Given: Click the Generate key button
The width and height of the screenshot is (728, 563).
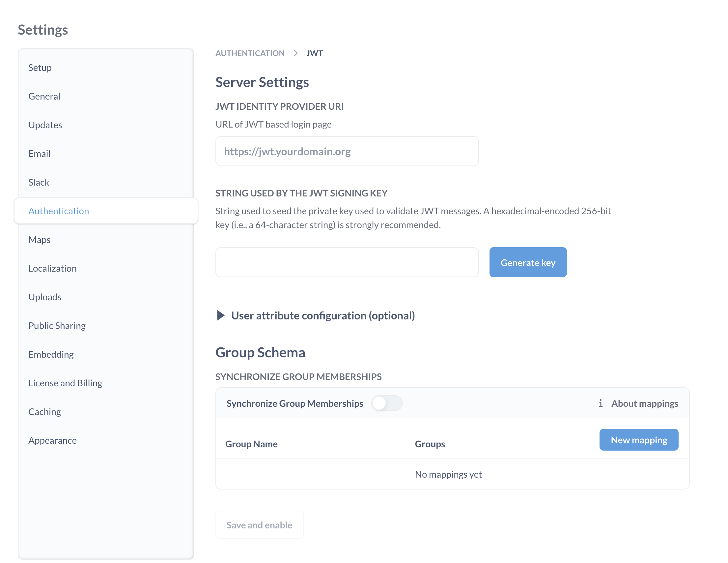Looking at the screenshot, I should 528,262.
